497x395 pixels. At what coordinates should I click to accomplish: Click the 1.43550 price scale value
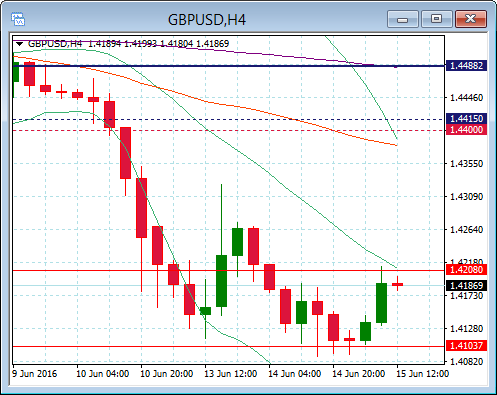[466, 164]
